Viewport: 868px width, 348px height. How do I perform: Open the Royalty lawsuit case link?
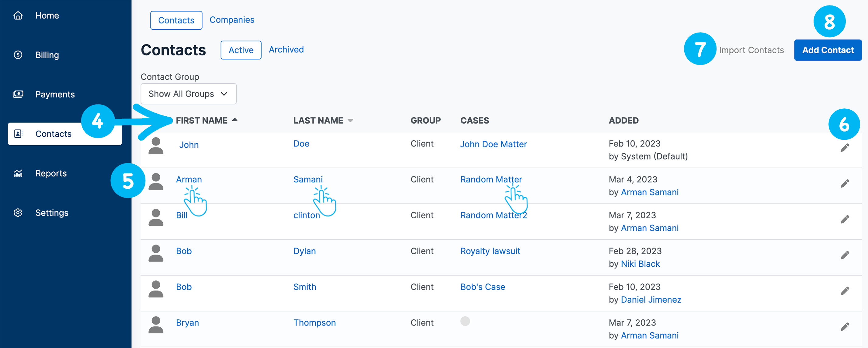(x=490, y=251)
